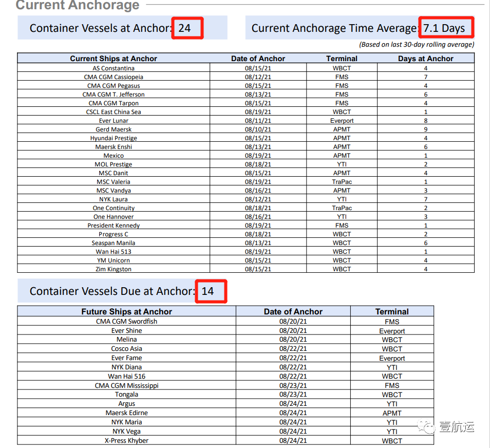Click days value 9 in Gerd Maersk row

tap(426, 129)
